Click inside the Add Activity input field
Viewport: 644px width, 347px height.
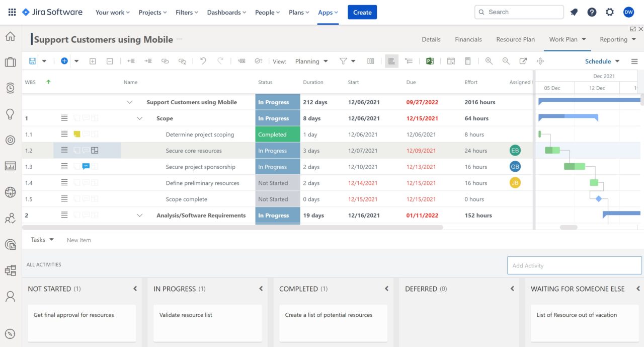click(574, 265)
